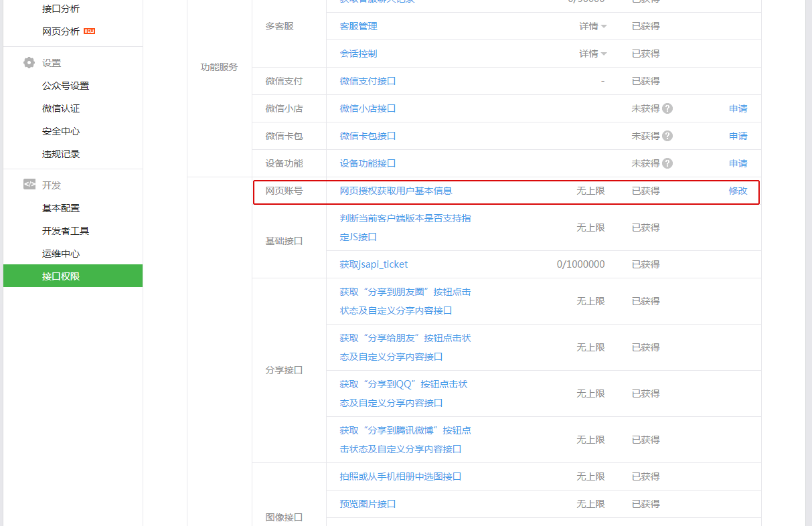Click the help icon in 微信小店接口 row
This screenshot has height=526, width=812.
pos(667,108)
